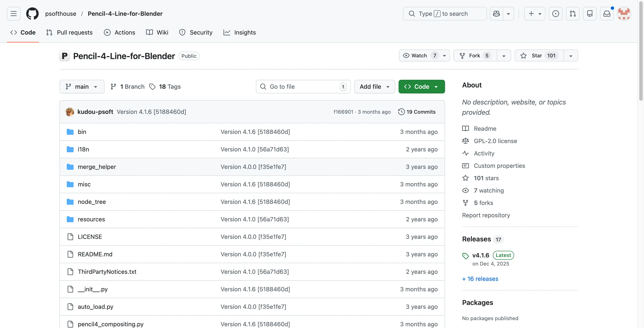Image resolution: width=644 pixels, height=328 pixels.
Task: Switch to the Insights tab
Action: tap(239, 32)
